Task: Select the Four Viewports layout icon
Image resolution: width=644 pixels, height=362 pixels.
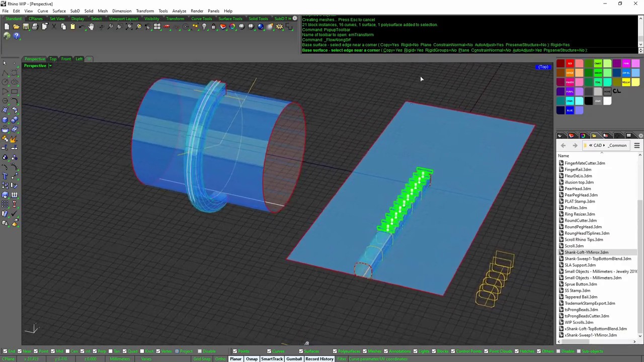Action: tap(157, 27)
